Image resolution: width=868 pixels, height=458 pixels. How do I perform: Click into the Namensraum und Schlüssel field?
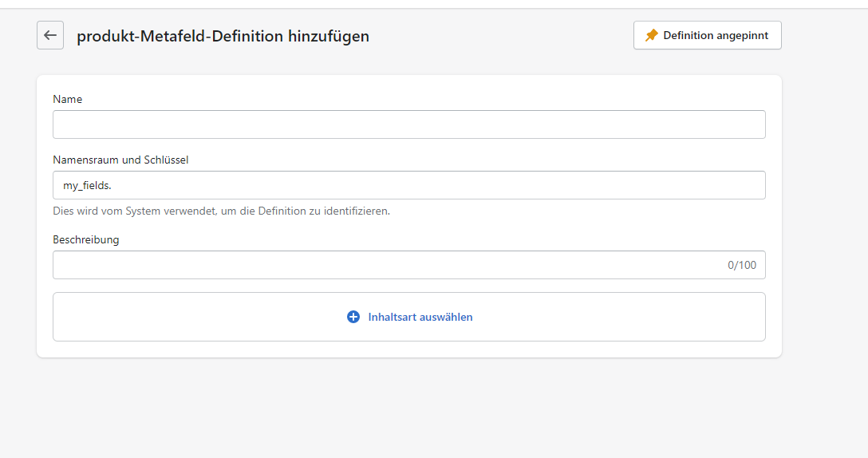(x=409, y=185)
